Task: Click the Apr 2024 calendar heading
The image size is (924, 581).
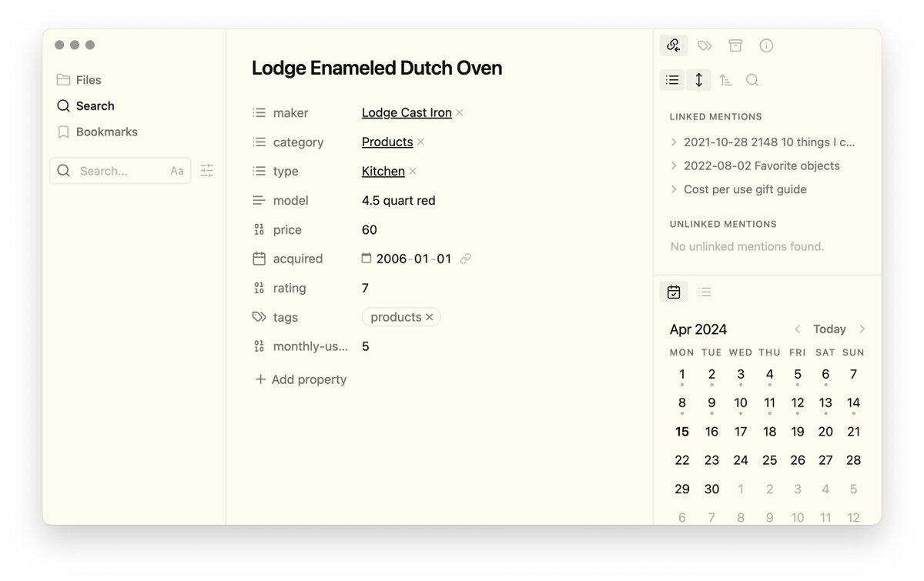Action: (698, 329)
